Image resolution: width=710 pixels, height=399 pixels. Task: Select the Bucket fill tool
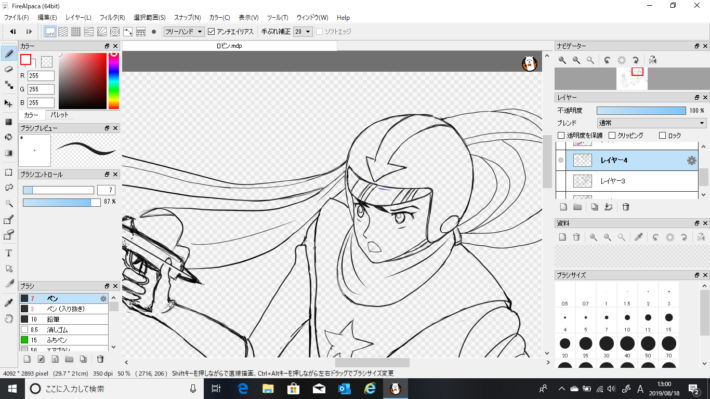(x=9, y=137)
